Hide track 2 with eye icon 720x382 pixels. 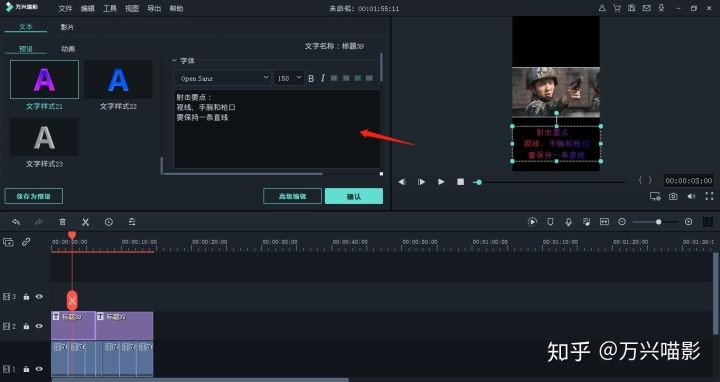click(39, 326)
